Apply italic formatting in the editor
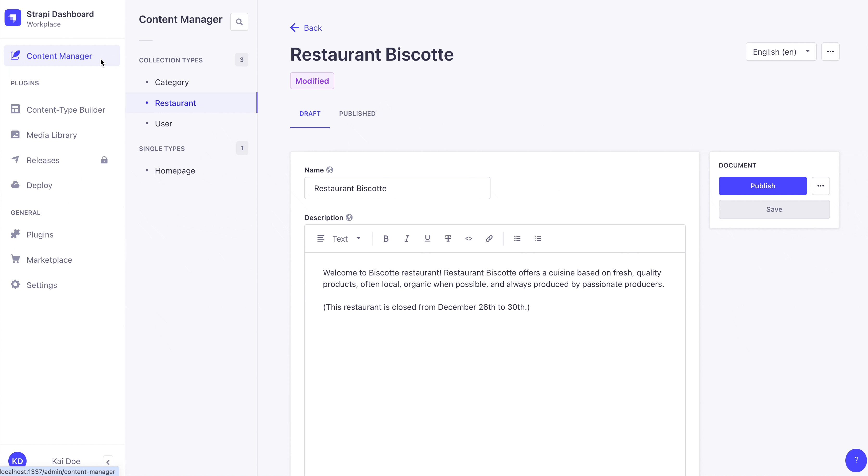Viewport: 868px width, 476px height. tap(407, 239)
